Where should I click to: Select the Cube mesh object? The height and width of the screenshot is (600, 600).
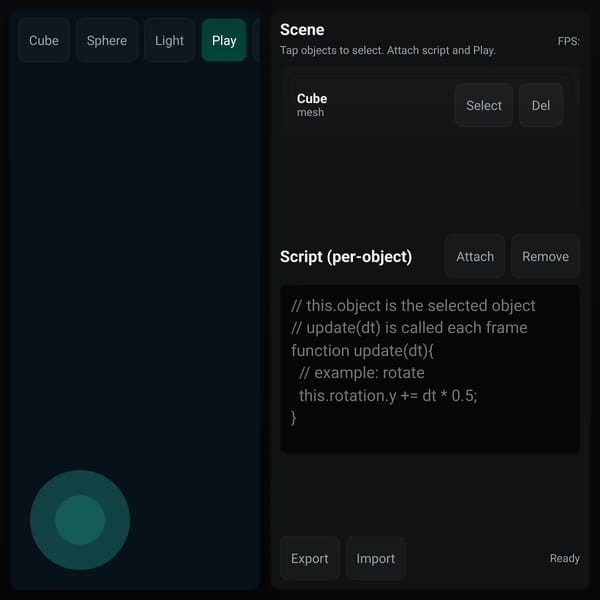tap(484, 105)
